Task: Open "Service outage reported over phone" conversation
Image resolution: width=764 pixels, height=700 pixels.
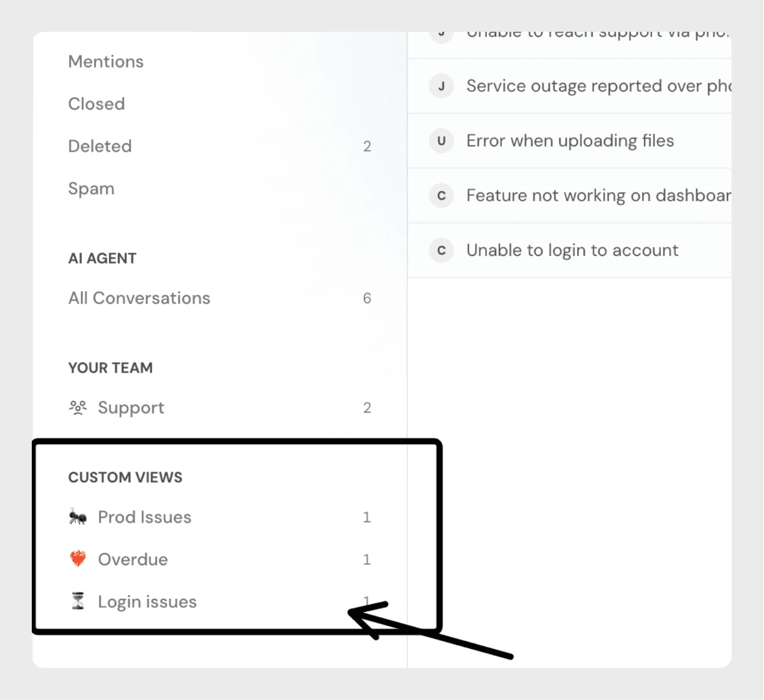Action: point(597,86)
